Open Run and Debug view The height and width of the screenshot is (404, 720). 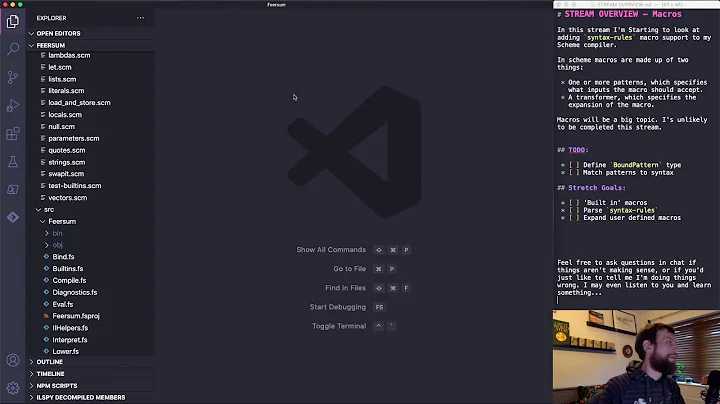click(x=13, y=105)
